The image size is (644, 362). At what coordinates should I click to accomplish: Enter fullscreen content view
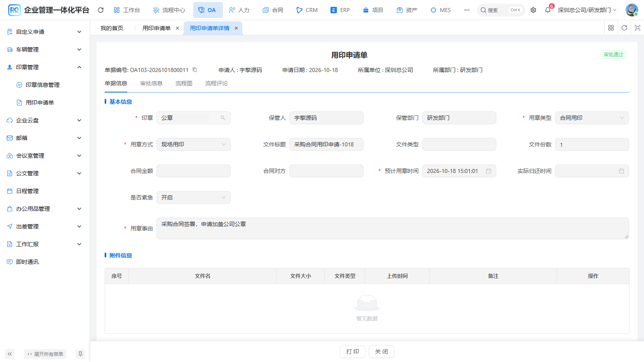[x=638, y=28]
